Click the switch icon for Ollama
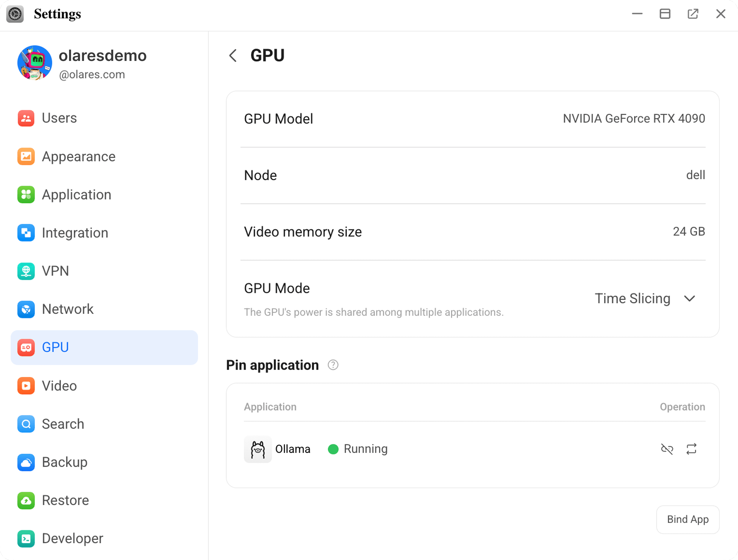 [x=691, y=449]
